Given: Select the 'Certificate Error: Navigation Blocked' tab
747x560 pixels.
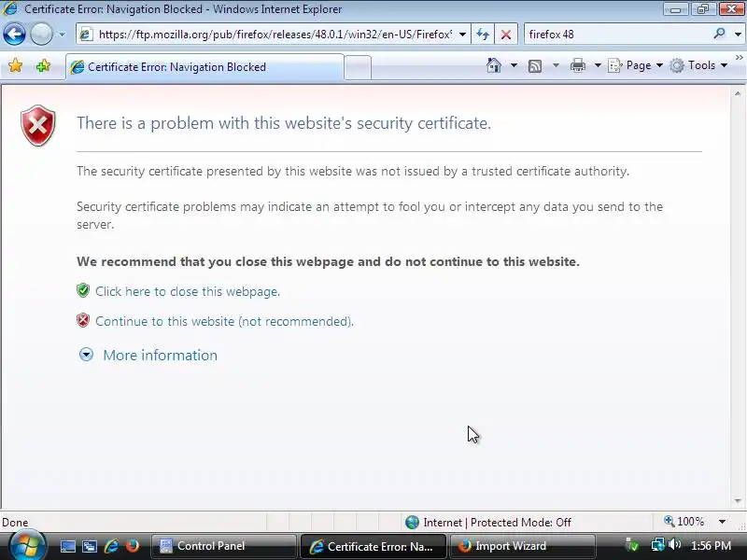Looking at the screenshot, I should [x=204, y=67].
